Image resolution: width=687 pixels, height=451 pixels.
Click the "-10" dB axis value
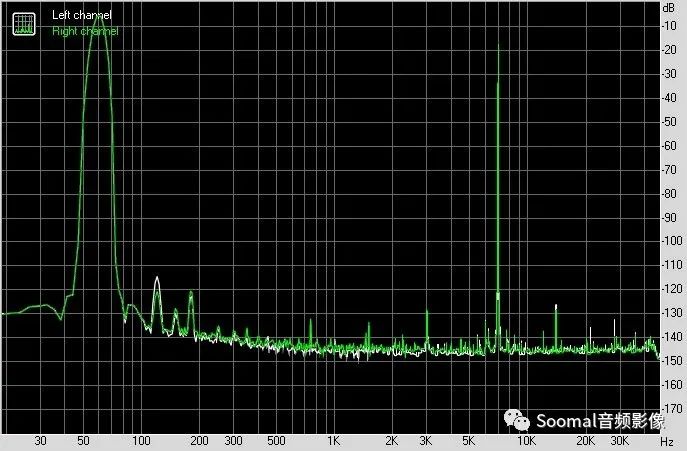coord(669,26)
